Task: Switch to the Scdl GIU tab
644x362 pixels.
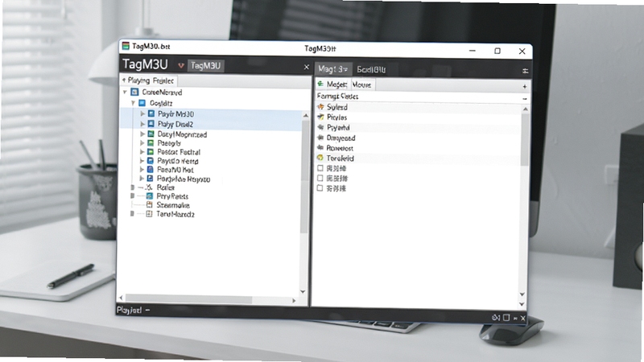Action: click(x=371, y=70)
